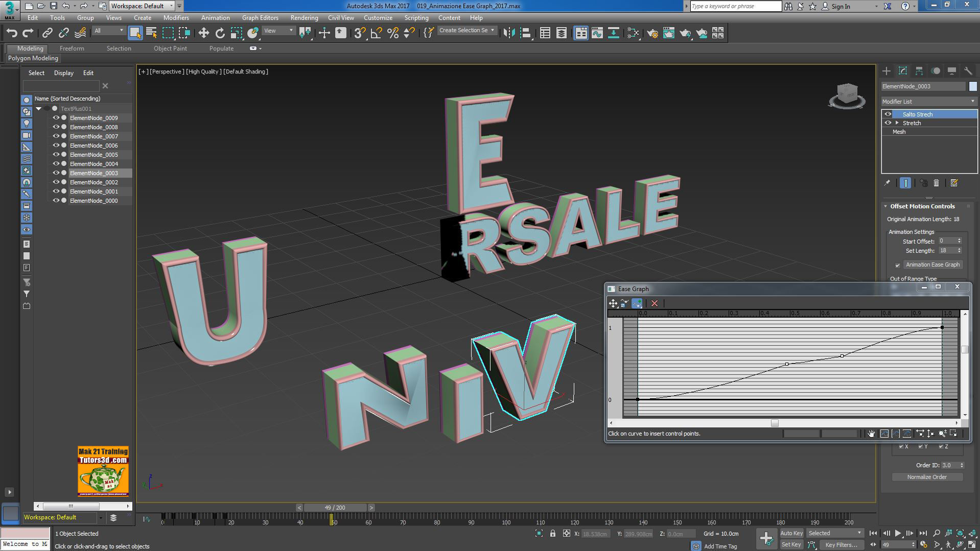This screenshot has width=980, height=551.
Task: Open the Modifier List dropdown
Action: [x=929, y=102]
